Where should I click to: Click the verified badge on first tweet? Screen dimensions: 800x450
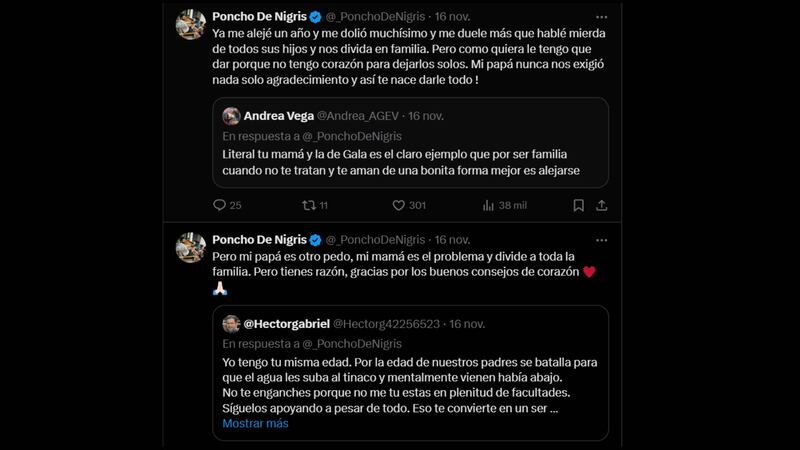316,17
